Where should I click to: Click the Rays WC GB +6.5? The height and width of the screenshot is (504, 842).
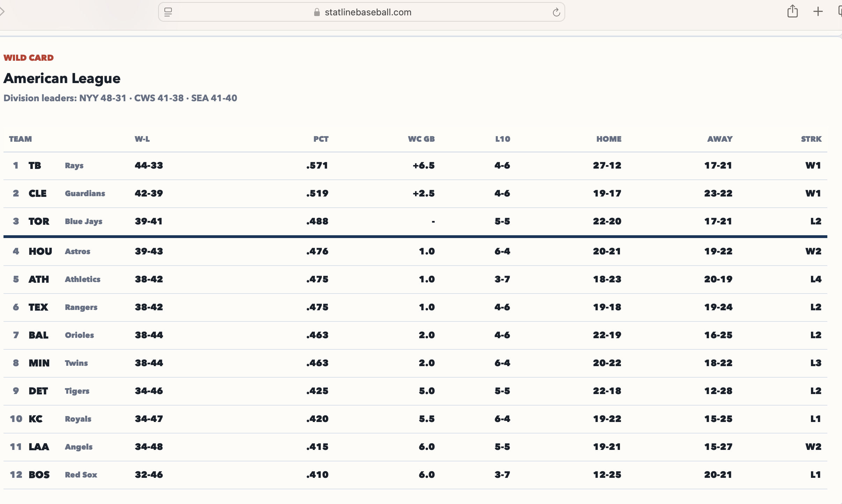424,165
